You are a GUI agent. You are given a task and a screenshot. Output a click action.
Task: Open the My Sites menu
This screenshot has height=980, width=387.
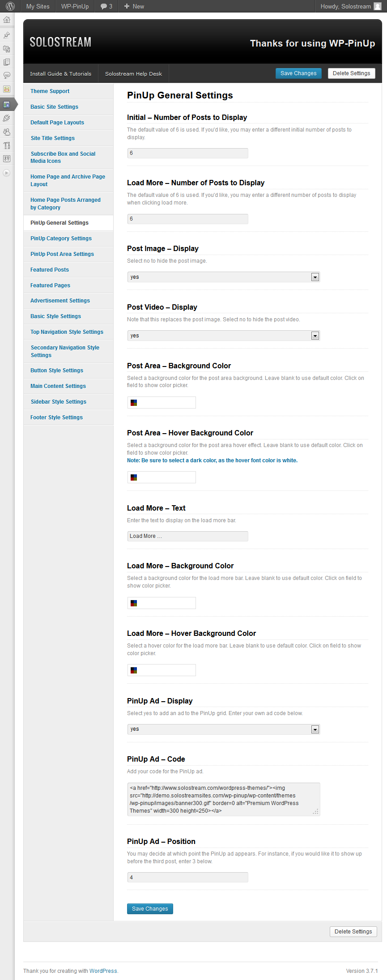38,6
